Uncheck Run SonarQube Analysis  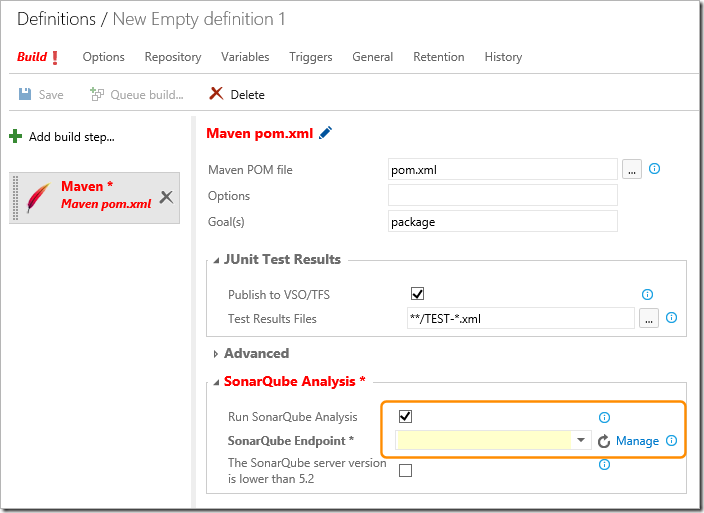405,417
